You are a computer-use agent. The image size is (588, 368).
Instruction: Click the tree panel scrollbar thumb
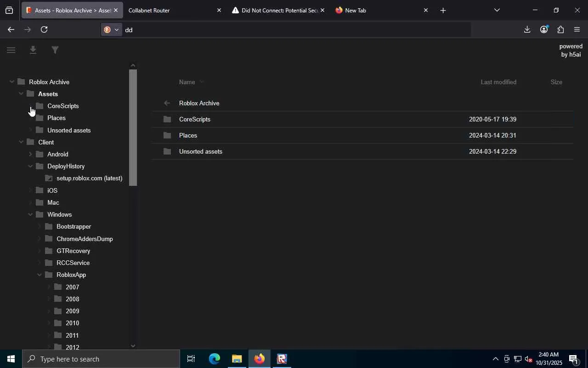133,128
